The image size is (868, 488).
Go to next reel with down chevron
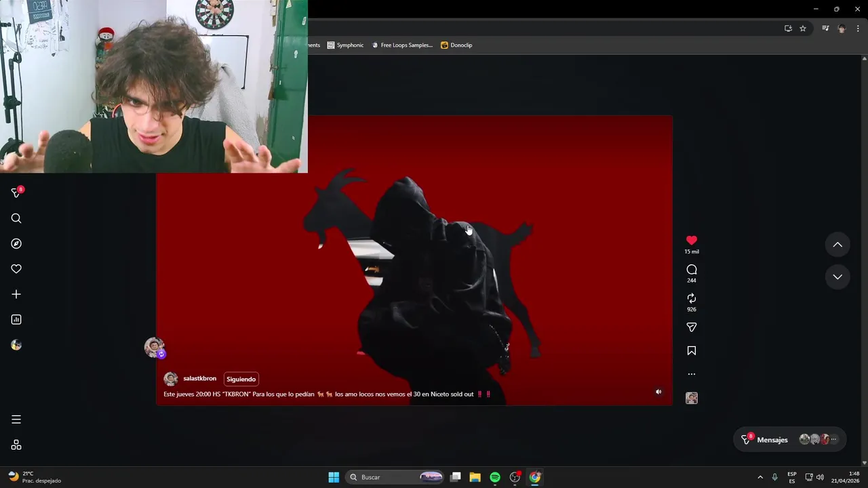(837, 277)
